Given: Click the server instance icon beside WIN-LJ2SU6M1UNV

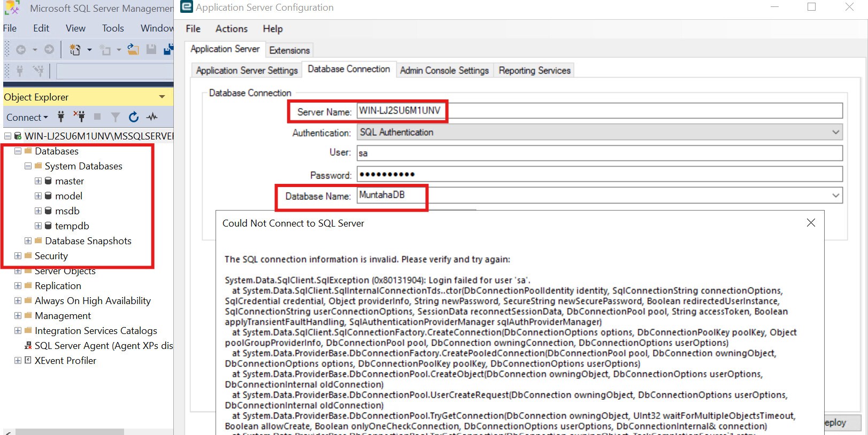Looking at the screenshot, I should 18,136.
